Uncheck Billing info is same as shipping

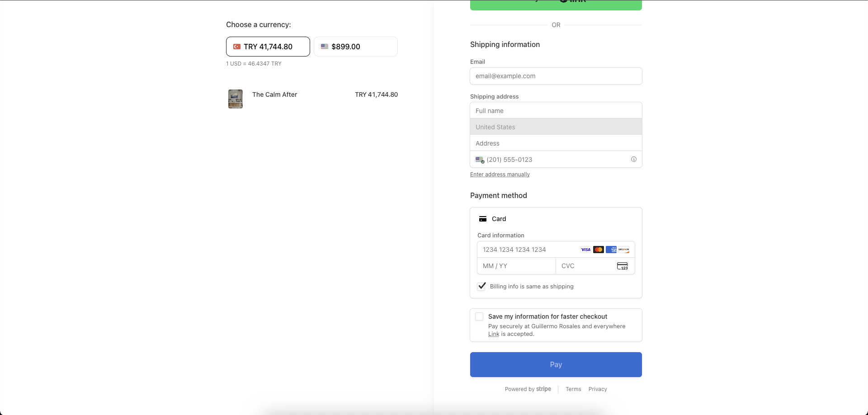(x=482, y=286)
